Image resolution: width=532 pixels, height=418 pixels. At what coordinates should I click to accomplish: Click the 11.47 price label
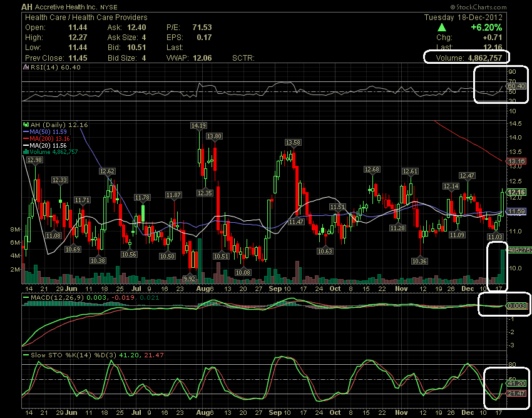[x=296, y=222]
